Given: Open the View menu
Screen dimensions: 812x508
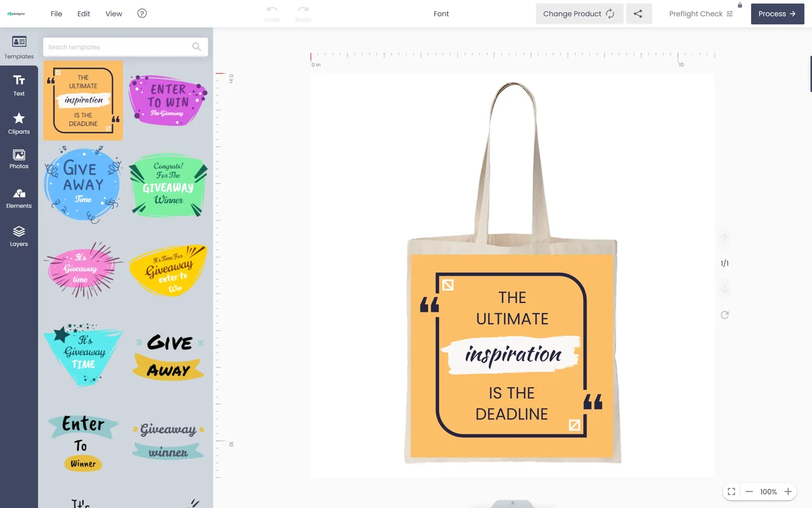Looking at the screenshot, I should point(114,14).
